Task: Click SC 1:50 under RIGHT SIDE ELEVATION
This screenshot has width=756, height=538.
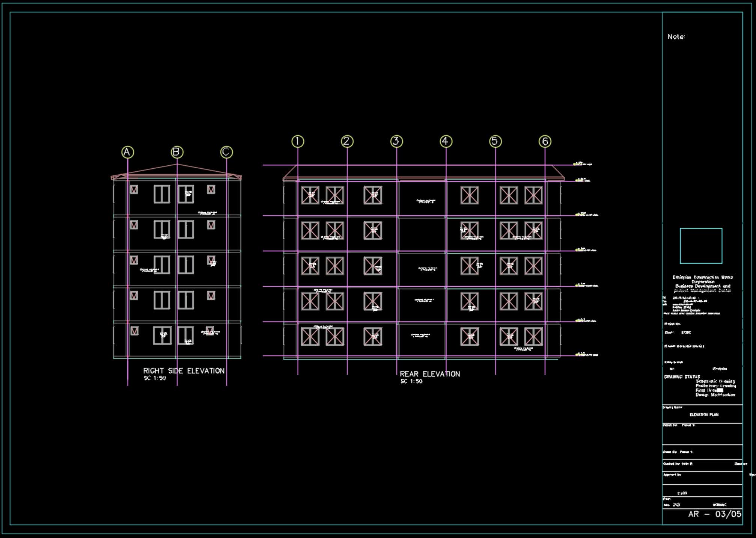Action: (155, 378)
